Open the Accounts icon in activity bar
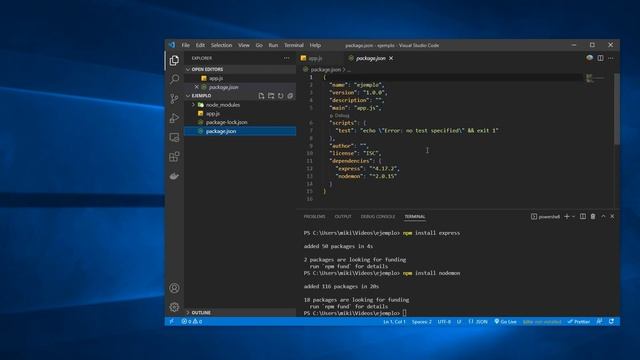The width and height of the screenshot is (640, 360). [174, 288]
